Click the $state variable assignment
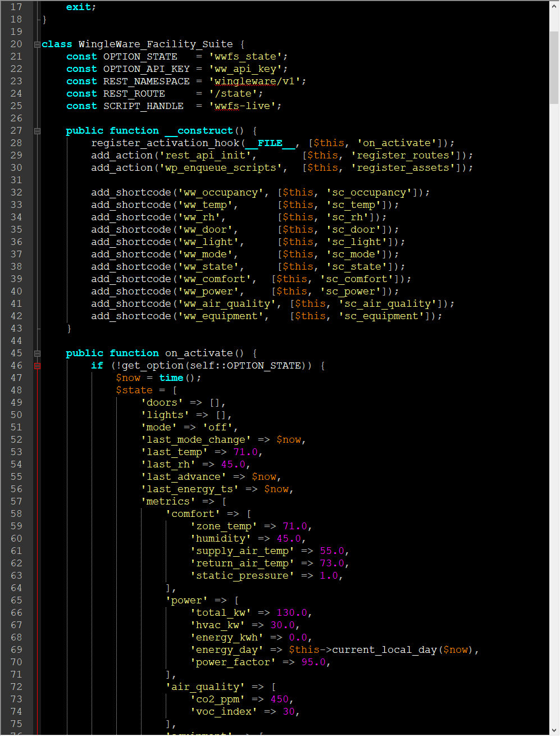The width and height of the screenshot is (560, 736). coord(134,390)
